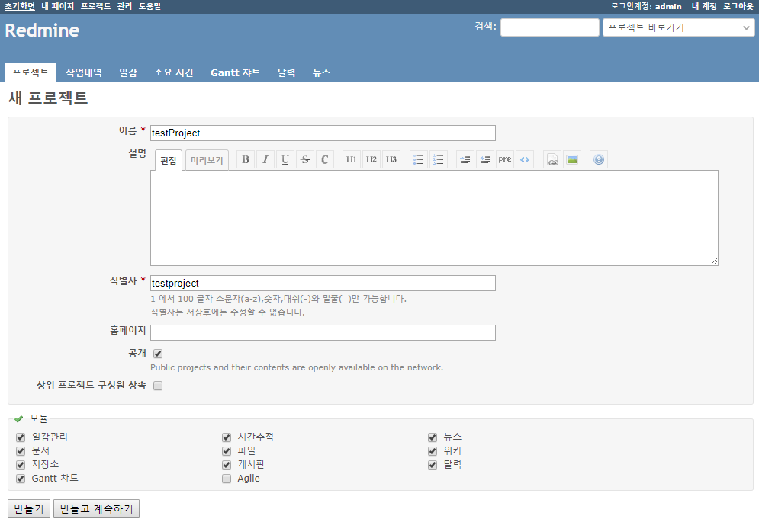Apply bold formatting in description toolbar
This screenshot has width=759, height=532.
coord(246,159)
